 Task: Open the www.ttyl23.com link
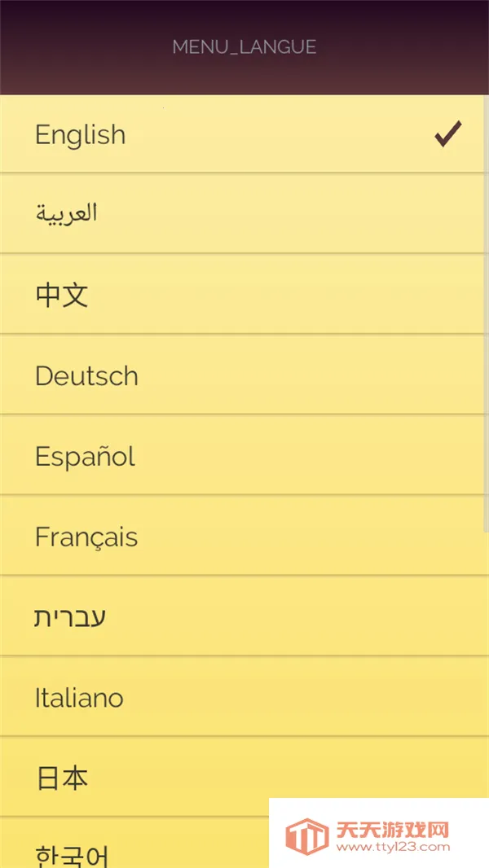point(393,847)
